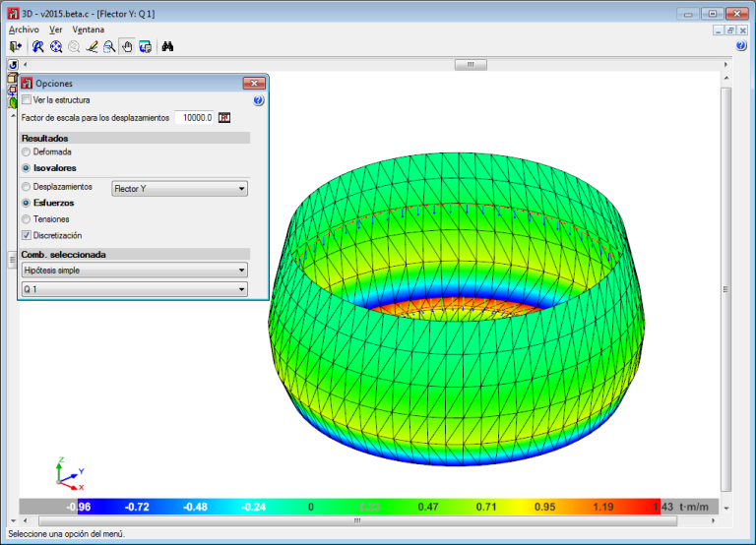Toggle the Ver la estructura checkbox
The width and height of the screenshot is (756, 545).
pyautogui.click(x=27, y=99)
